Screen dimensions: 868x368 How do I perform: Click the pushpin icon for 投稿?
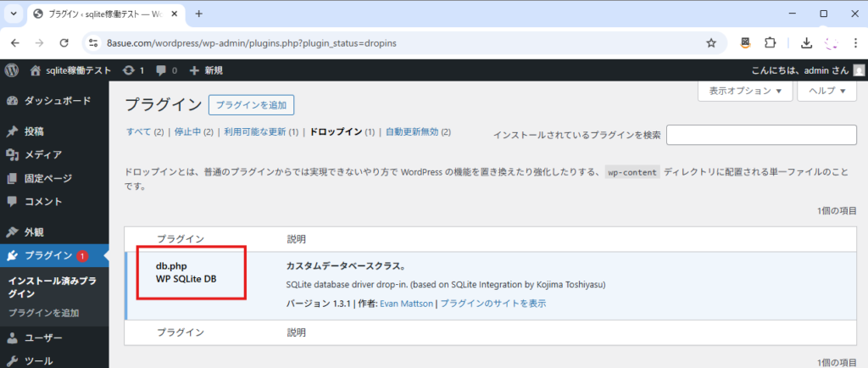pos(12,131)
